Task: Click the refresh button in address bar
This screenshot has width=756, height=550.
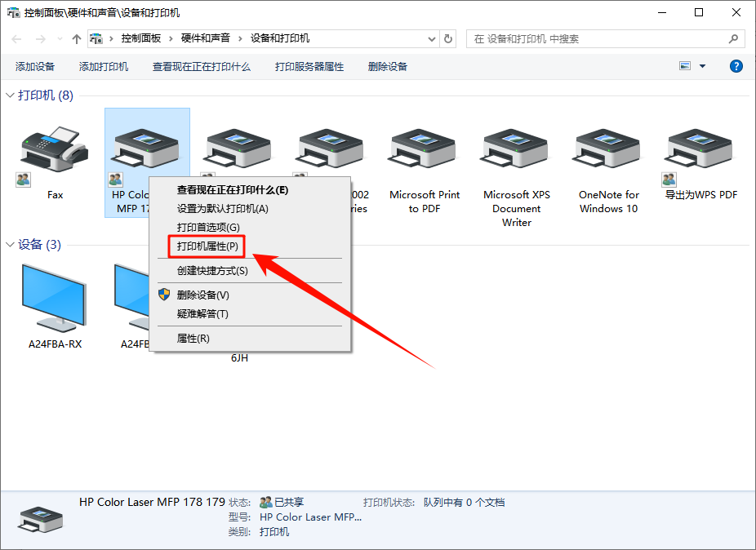Action: (448, 38)
